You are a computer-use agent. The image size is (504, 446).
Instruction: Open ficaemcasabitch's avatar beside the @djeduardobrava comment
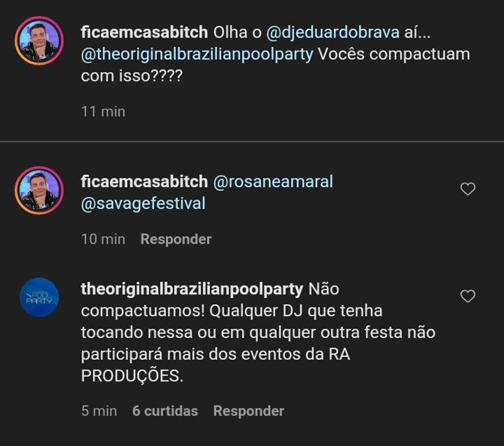pos(39,42)
